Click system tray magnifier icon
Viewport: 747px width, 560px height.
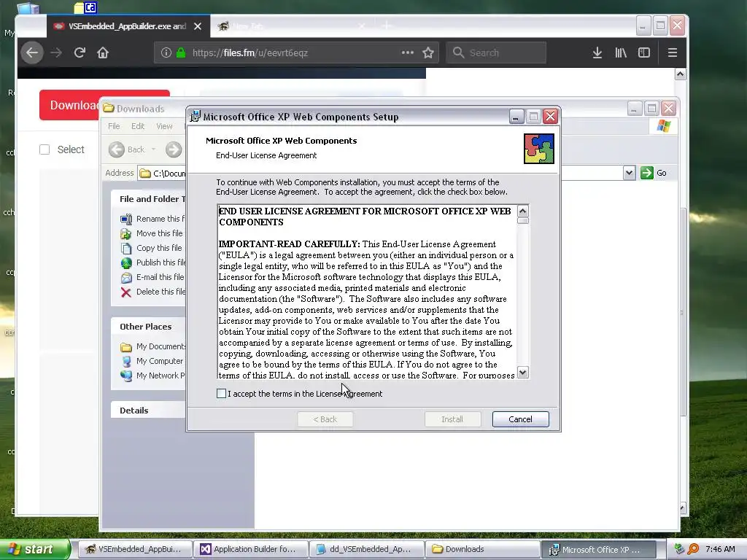pyautogui.click(x=693, y=549)
